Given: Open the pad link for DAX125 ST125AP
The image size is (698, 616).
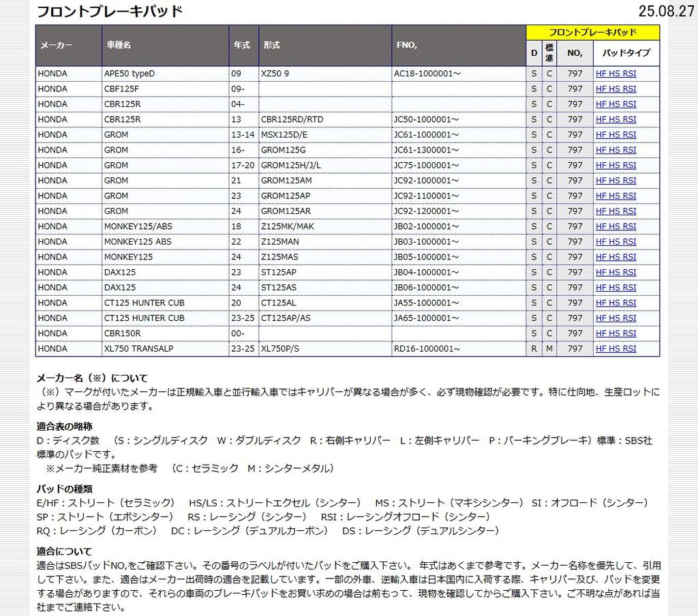Looking at the screenshot, I should pyautogui.click(x=616, y=273).
